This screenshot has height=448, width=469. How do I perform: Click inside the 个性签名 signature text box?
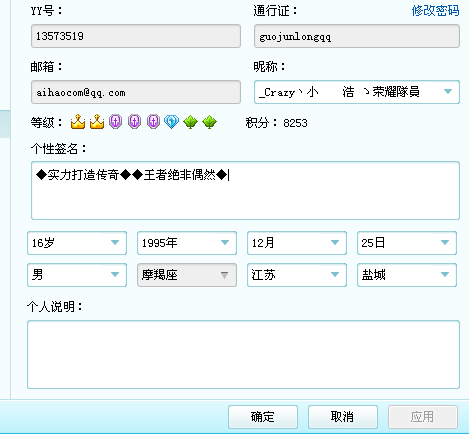245,191
